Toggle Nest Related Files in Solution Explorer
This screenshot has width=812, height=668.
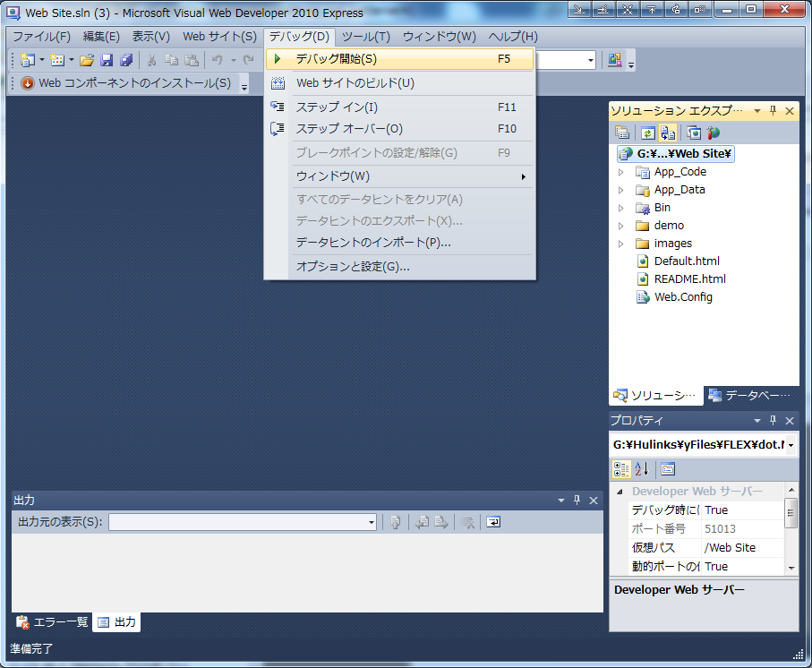click(668, 133)
